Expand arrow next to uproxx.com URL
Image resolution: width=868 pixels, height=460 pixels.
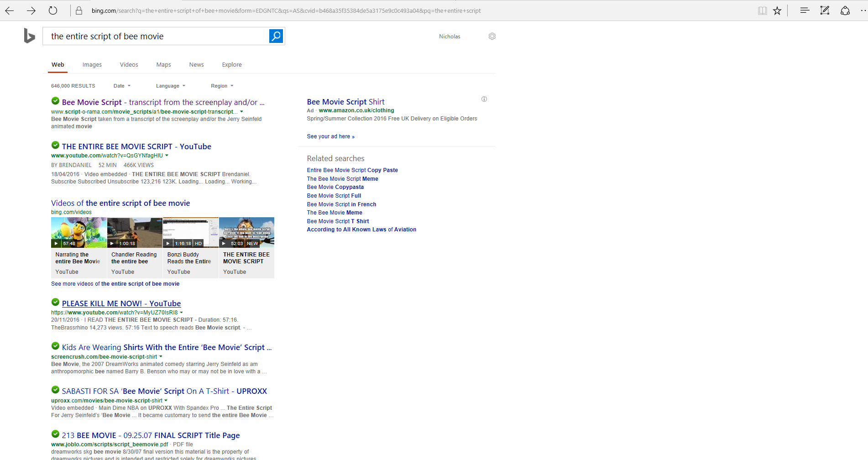point(166,401)
